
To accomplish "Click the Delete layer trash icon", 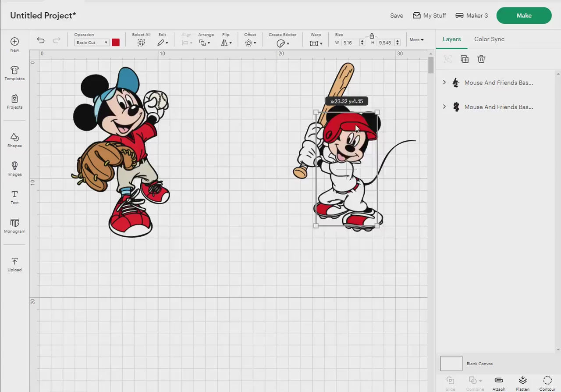I will pyautogui.click(x=481, y=59).
